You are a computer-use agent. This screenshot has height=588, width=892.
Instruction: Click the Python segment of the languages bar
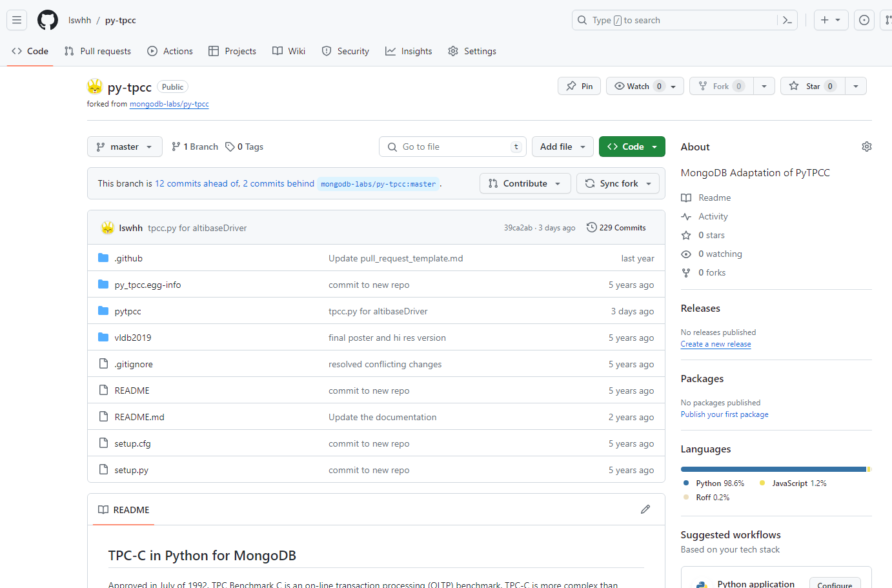coord(768,469)
